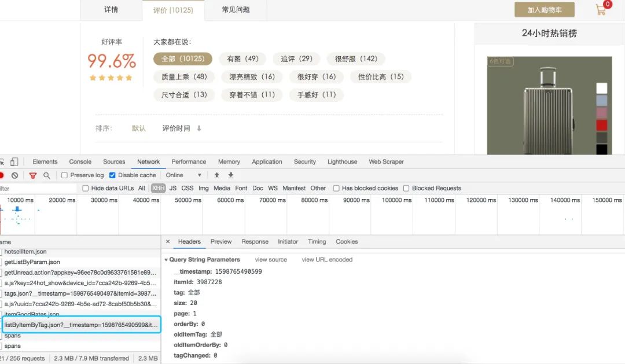This screenshot has width=625, height=364.
Task: Click the clear network log icon
Action: (15, 175)
